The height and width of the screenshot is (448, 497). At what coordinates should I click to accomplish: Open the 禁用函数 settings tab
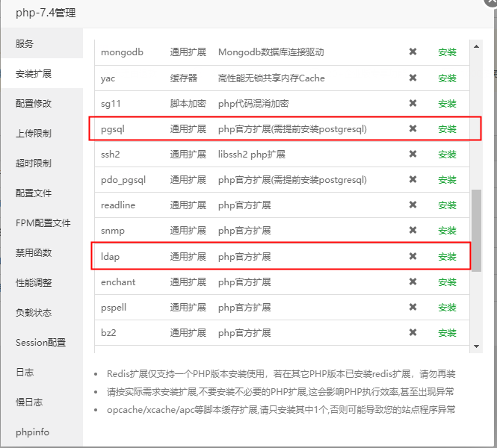pyautogui.click(x=34, y=253)
